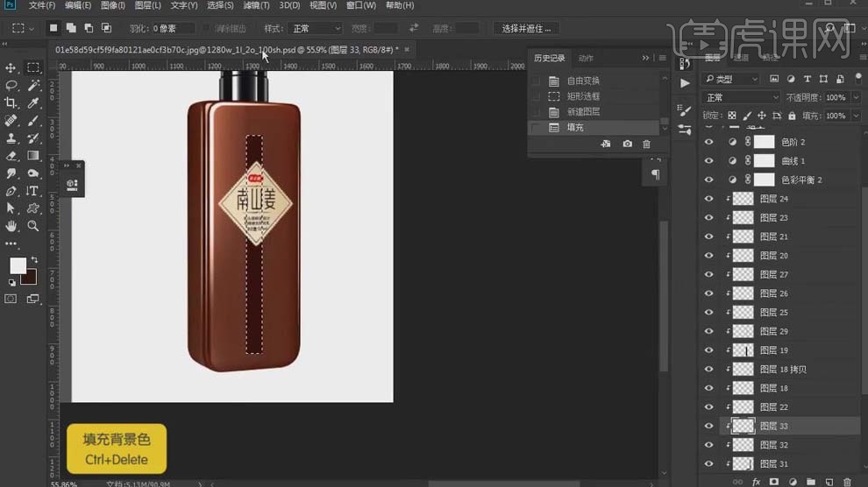Click the 选择并遮住 button

pyautogui.click(x=527, y=28)
